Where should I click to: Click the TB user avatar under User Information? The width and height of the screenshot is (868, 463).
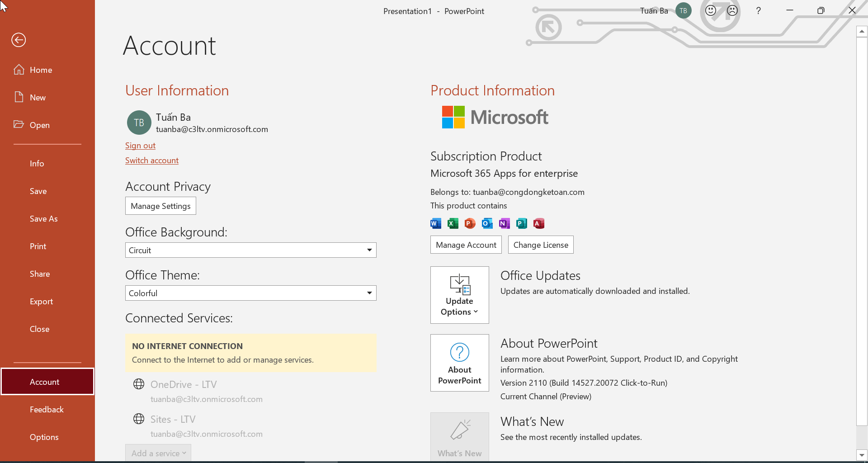(139, 123)
